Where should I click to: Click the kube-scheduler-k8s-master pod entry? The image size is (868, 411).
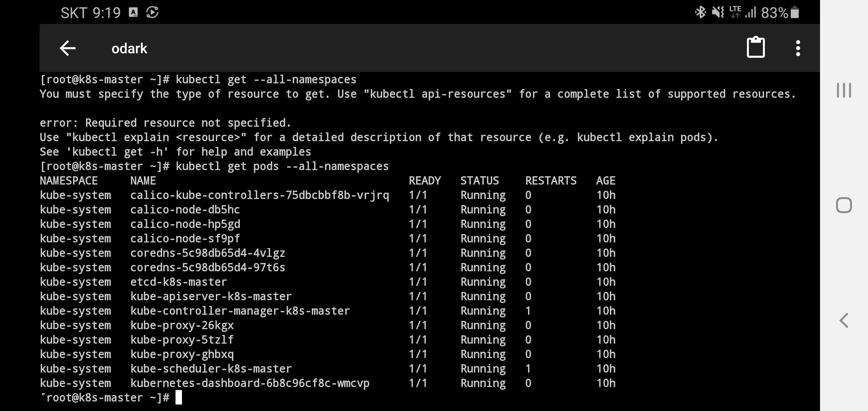pos(211,369)
